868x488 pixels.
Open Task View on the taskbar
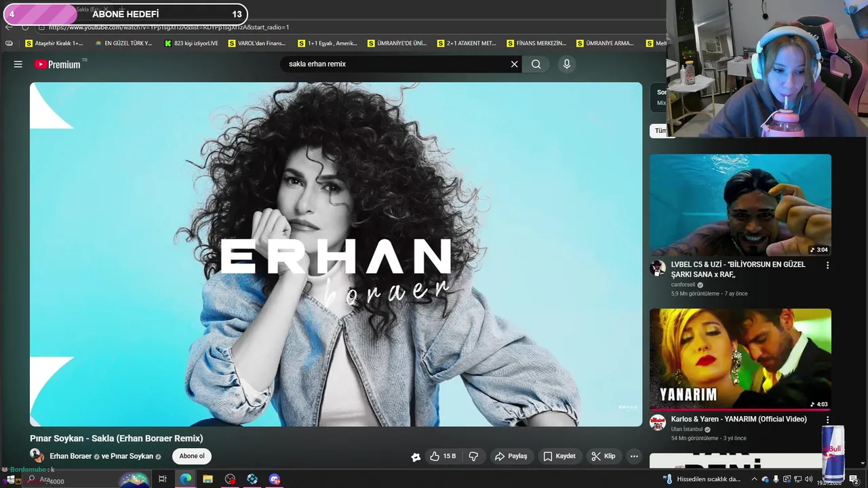tap(163, 479)
